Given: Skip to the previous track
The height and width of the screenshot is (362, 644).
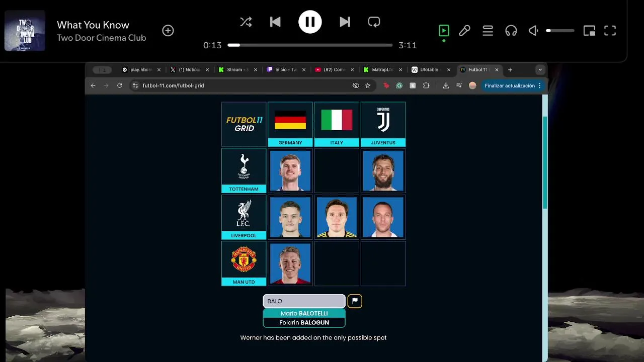Looking at the screenshot, I should 275,22.
